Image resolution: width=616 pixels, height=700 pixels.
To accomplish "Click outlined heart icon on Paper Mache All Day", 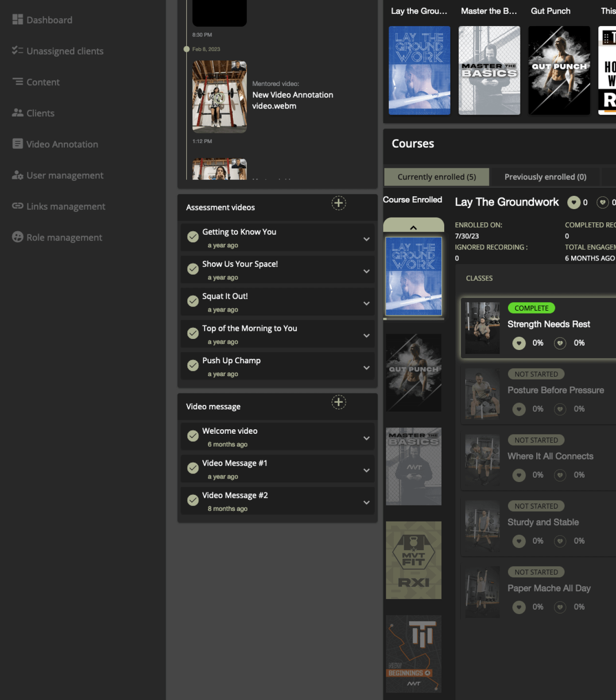I will pos(560,607).
